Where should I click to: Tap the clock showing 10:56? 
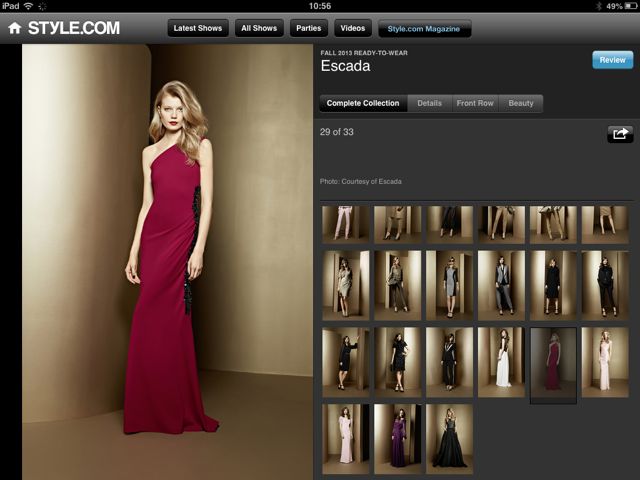pos(320,6)
